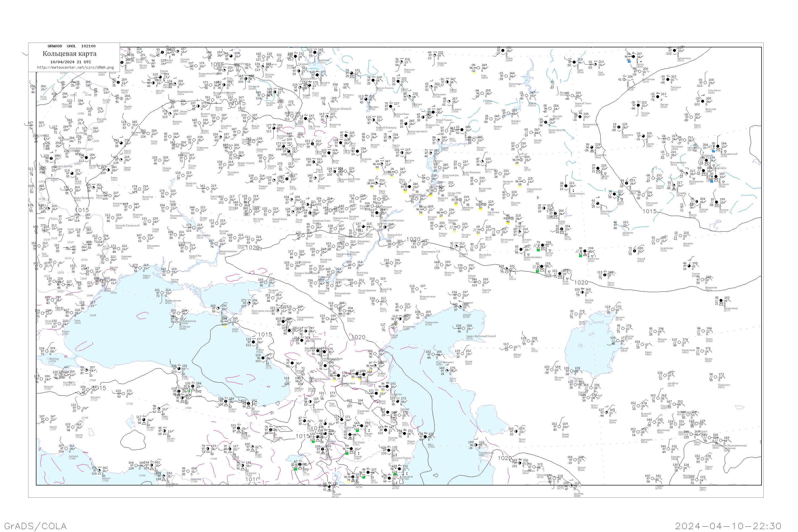The width and height of the screenshot is (798, 532).
Task: Open the meteocenter.net URWA.png link
Action: [x=75, y=67]
